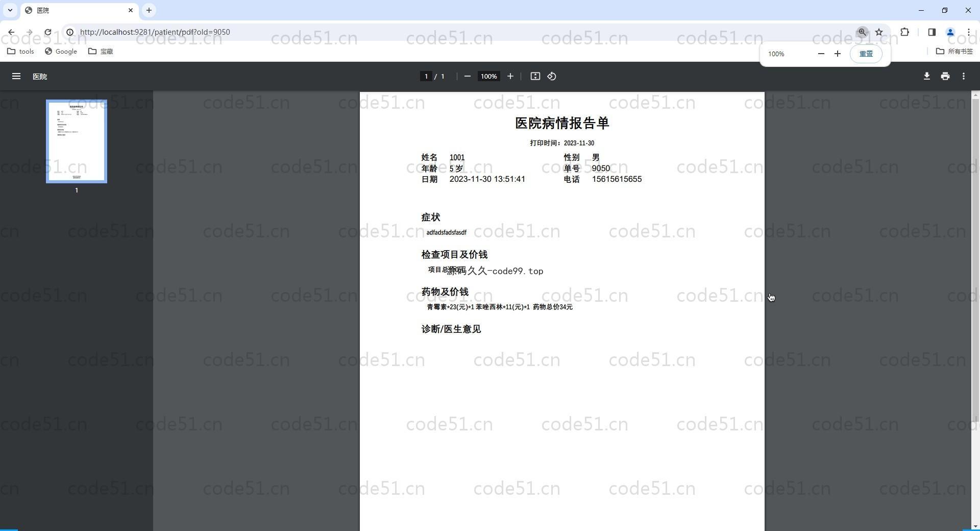The height and width of the screenshot is (531, 980).
Task: Focus the address bar URL
Action: (155, 32)
